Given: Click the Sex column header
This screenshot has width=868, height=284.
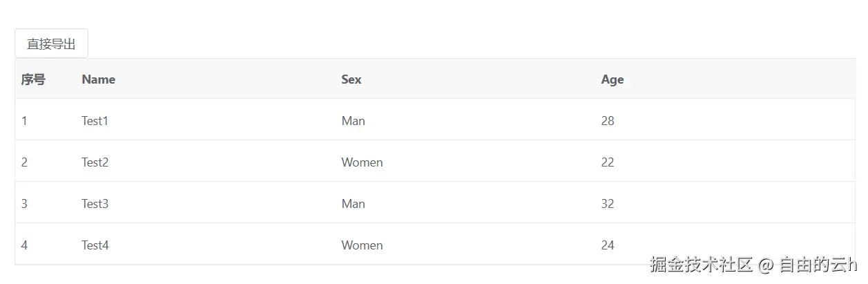Looking at the screenshot, I should click(351, 79).
